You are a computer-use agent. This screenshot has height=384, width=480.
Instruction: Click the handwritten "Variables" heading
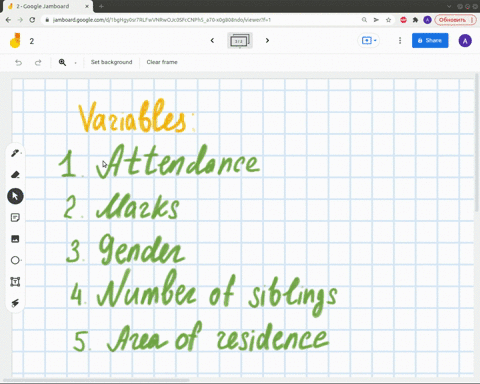(137, 116)
